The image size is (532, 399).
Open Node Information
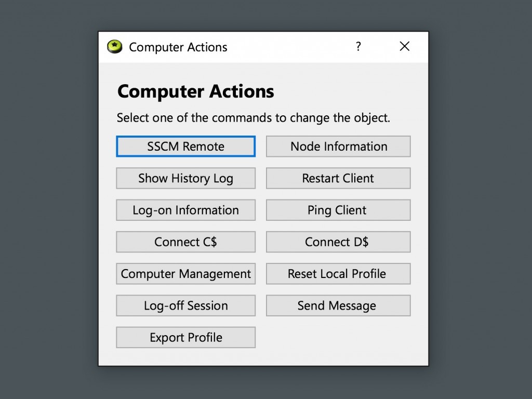tap(338, 147)
